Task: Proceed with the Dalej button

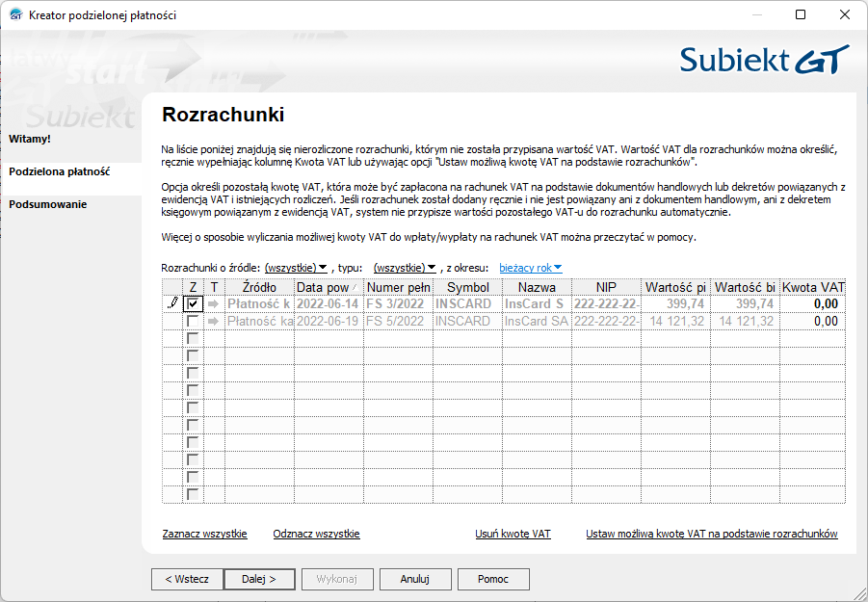Action: click(x=259, y=579)
